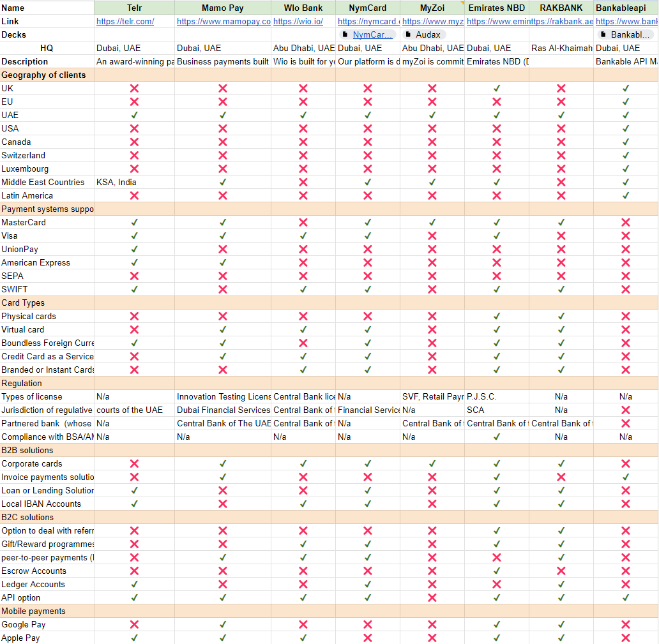The width and height of the screenshot is (659, 644).
Task: Open the NymCard deck file chip
Action: (x=367, y=34)
